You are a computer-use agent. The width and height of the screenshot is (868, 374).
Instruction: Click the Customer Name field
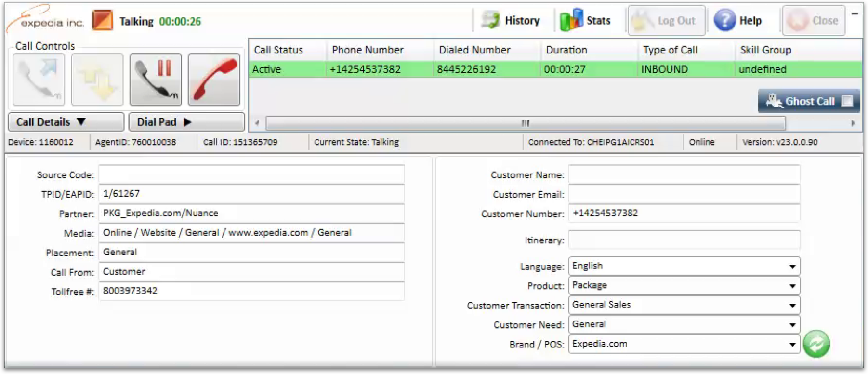[x=684, y=174]
